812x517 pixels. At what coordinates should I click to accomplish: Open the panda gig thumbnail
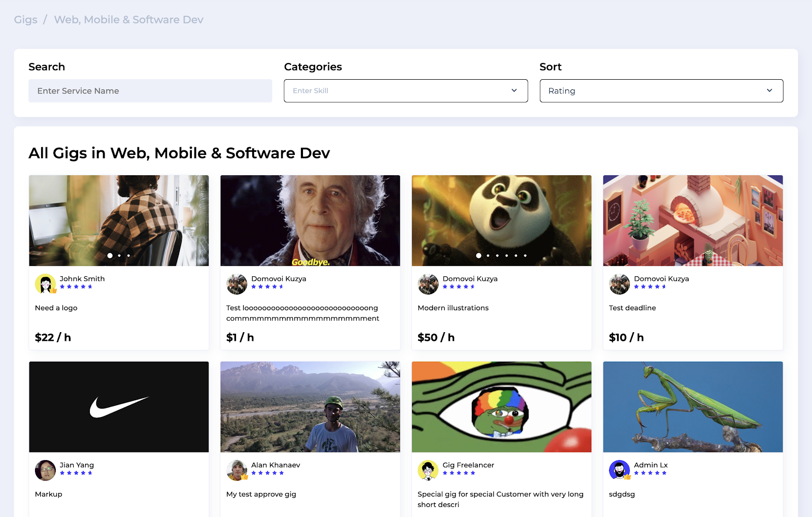501,220
